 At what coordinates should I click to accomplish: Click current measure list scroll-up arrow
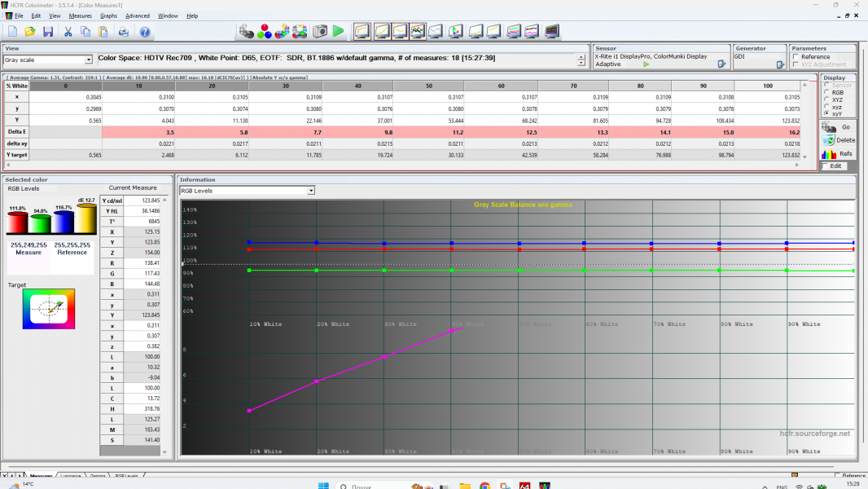[164, 200]
